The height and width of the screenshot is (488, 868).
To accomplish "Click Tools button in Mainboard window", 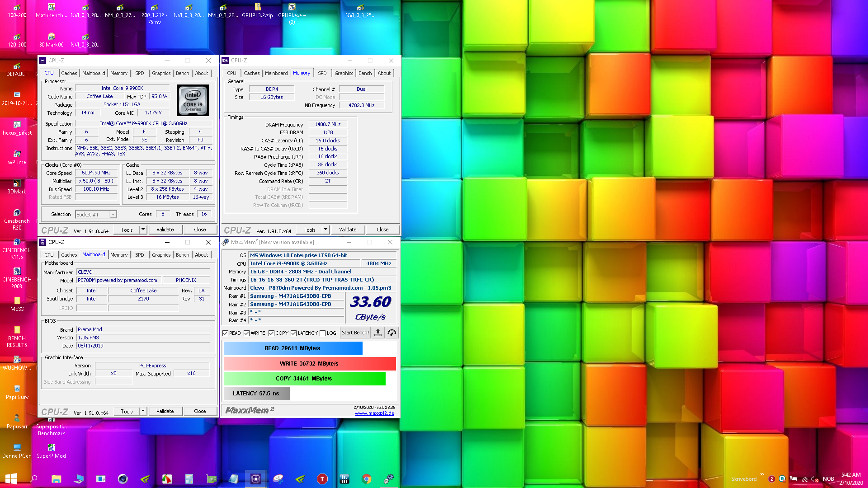I will (127, 411).
